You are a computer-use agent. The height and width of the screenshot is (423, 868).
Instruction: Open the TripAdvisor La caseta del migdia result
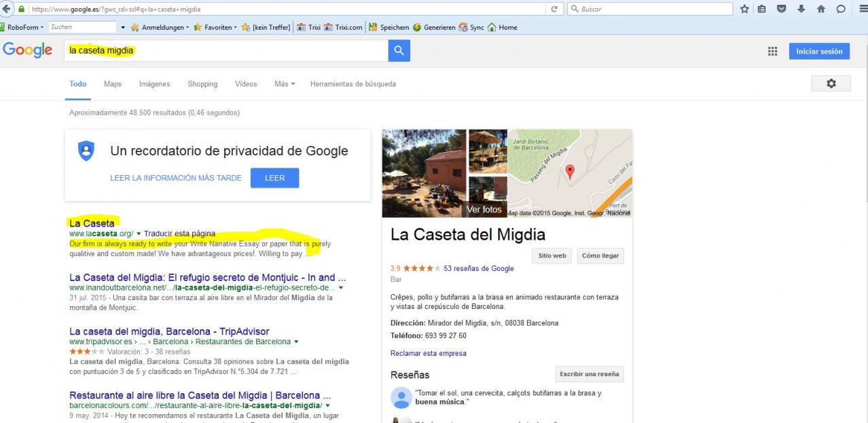(x=169, y=331)
